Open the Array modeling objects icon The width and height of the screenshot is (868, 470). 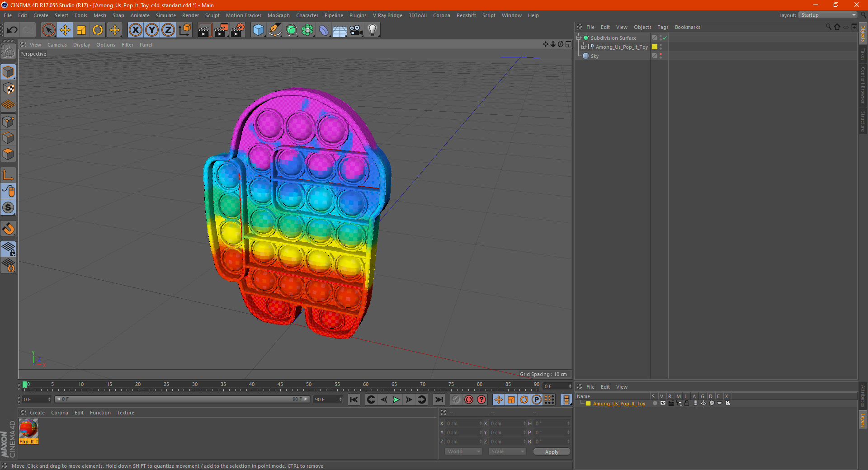pos(307,30)
